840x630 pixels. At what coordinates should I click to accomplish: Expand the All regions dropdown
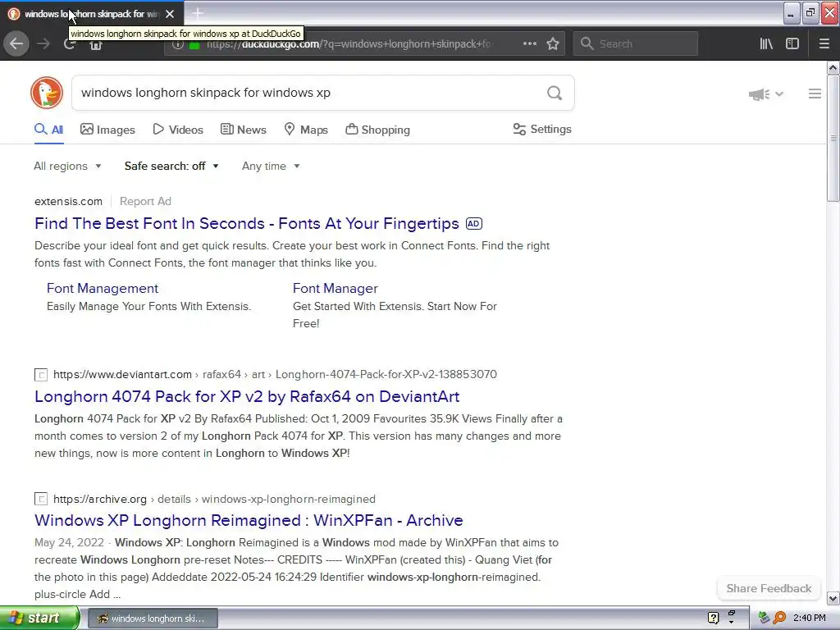point(67,166)
